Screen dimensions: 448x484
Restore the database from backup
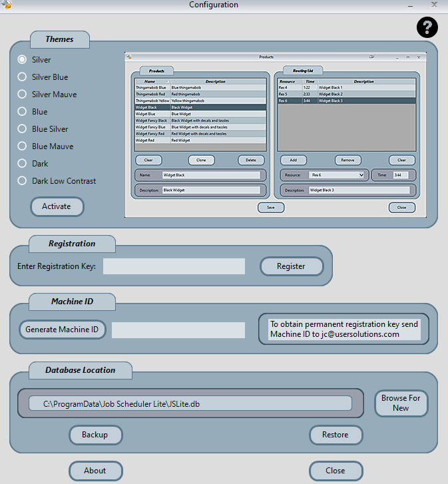336,435
